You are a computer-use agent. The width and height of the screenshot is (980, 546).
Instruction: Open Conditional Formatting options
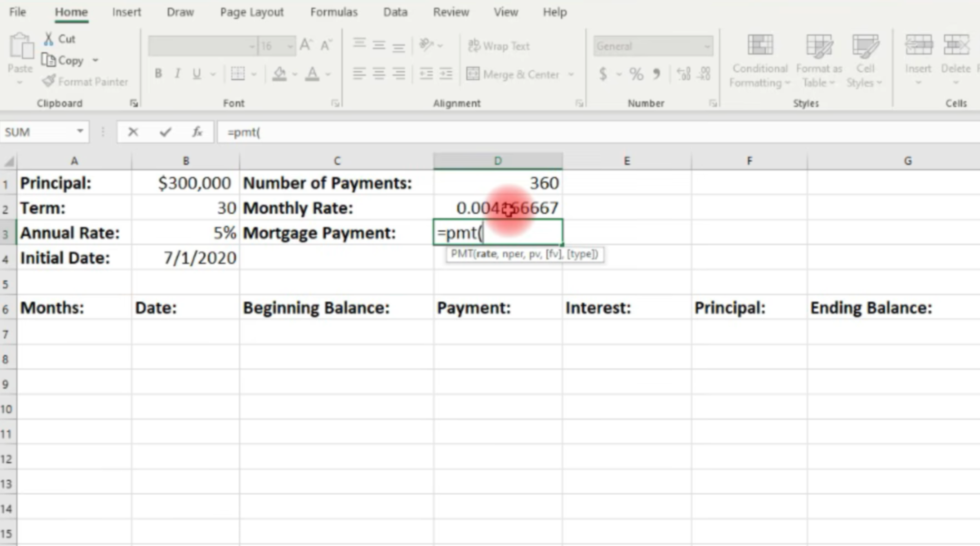[x=760, y=61]
